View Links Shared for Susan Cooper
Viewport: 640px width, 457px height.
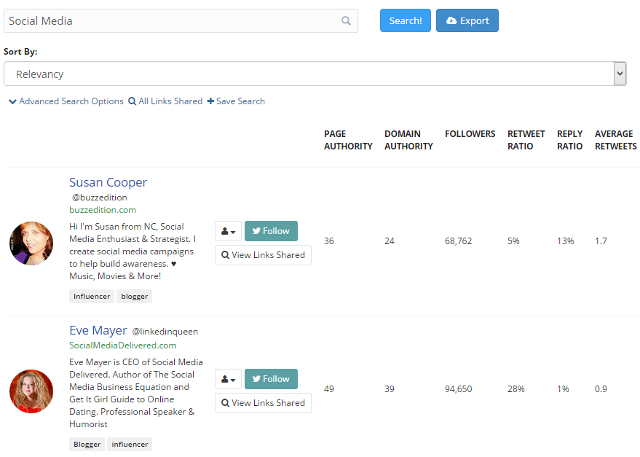tap(263, 255)
